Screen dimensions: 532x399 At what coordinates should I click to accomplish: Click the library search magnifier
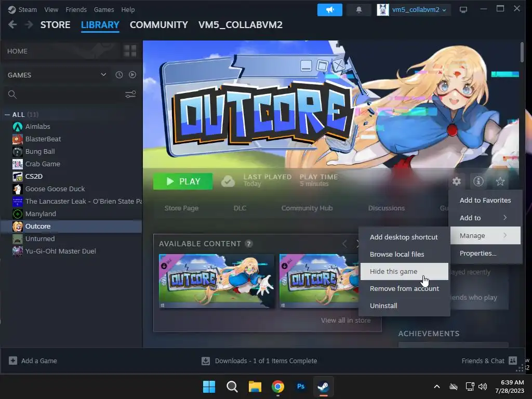click(x=12, y=95)
